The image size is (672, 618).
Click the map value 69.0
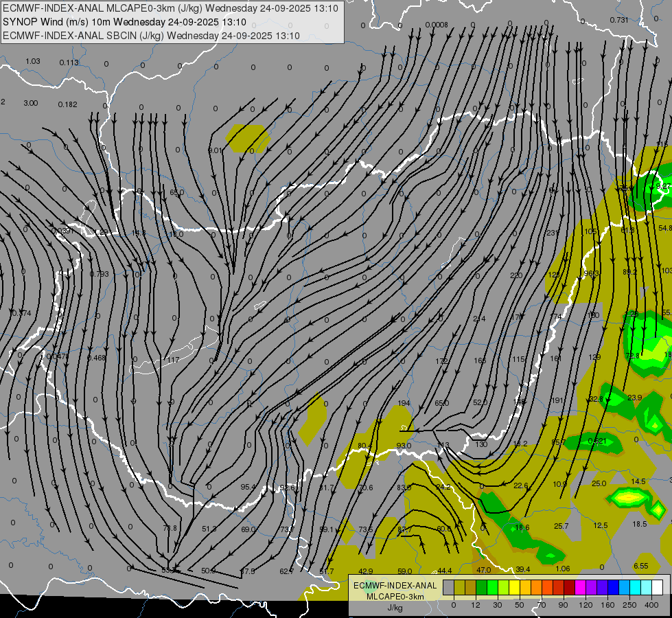[248, 529]
